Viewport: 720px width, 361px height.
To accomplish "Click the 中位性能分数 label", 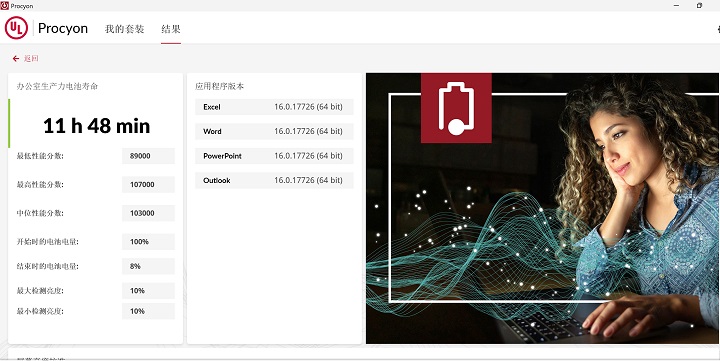I will 40,213.
